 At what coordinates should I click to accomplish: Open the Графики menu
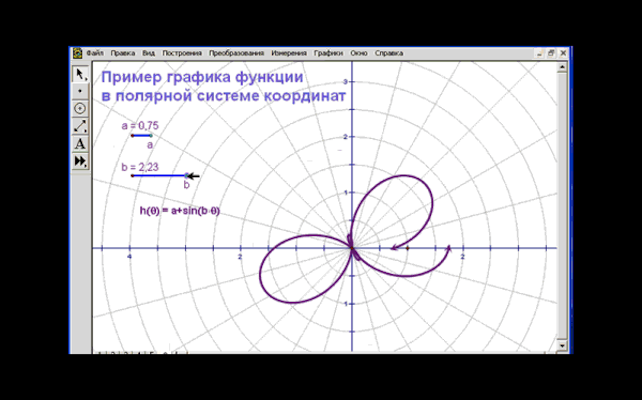pos(328,53)
